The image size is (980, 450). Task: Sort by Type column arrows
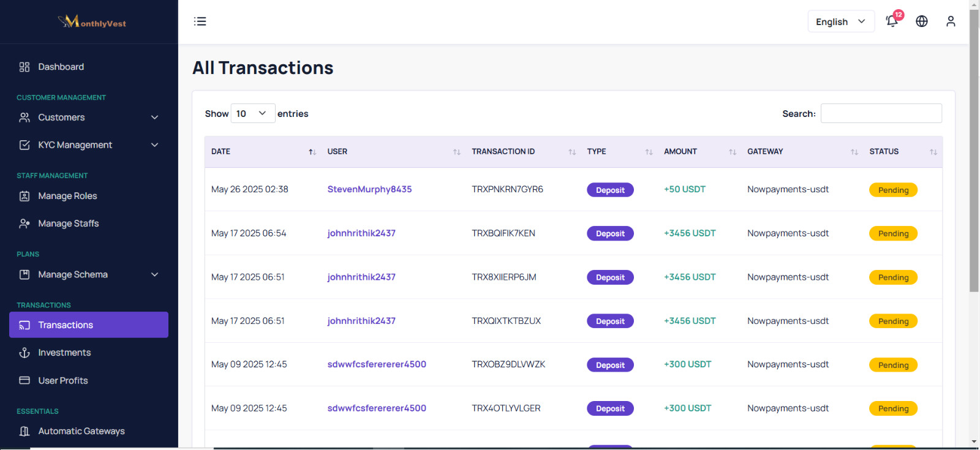tap(649, 152)
